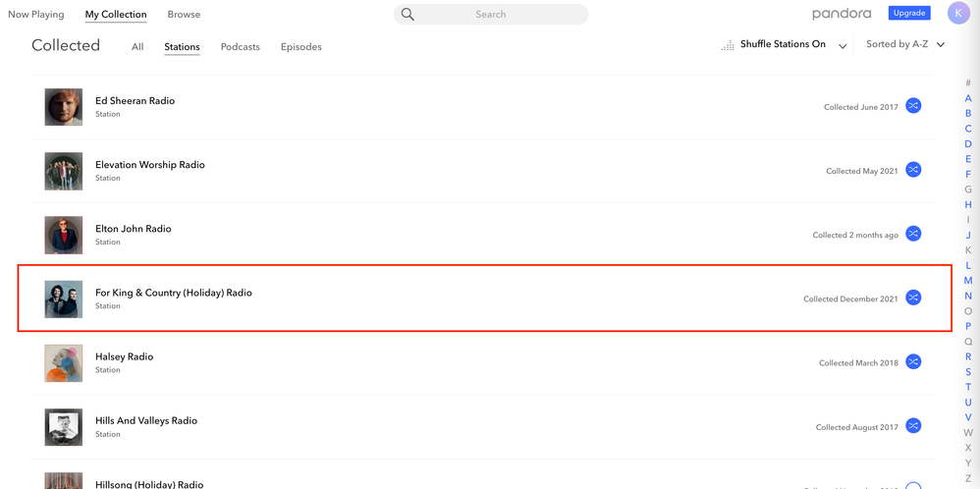Switch to the Podcasts tab

(x=241, y=47)
